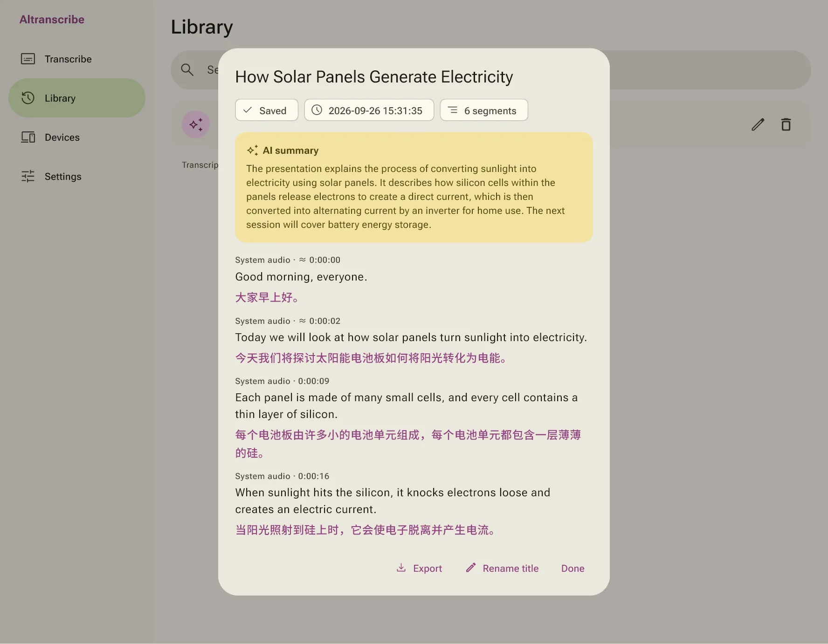
Task: Click the AI summary paragraph text
Action: [405, 197]
